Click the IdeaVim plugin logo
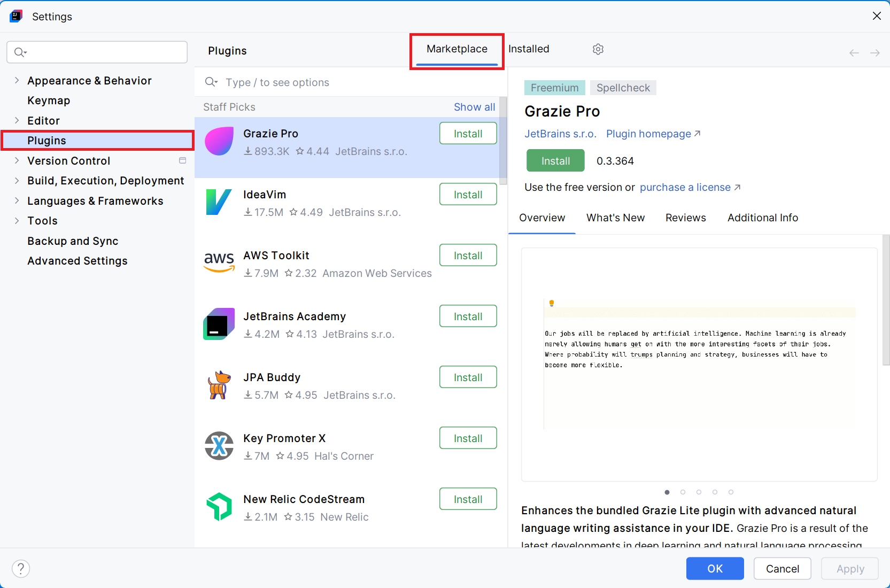The height and width of the screenshot is (588, 890). tap(219, 202)
